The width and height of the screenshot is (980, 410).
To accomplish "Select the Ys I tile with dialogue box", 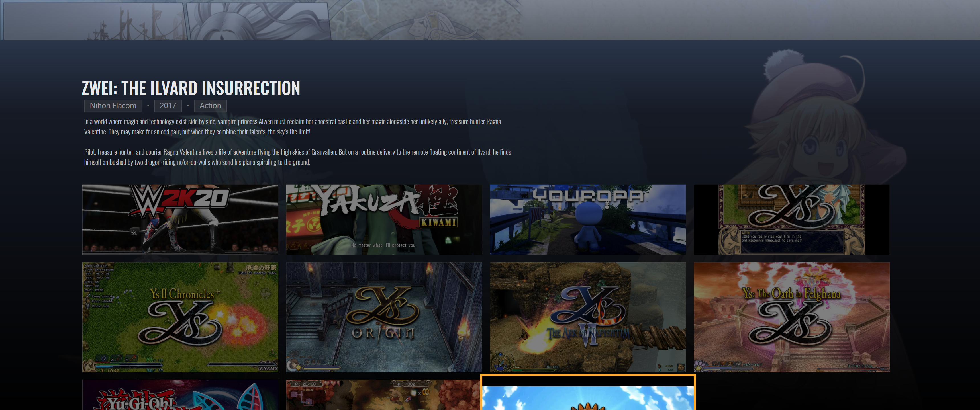I will coord(792,220).
